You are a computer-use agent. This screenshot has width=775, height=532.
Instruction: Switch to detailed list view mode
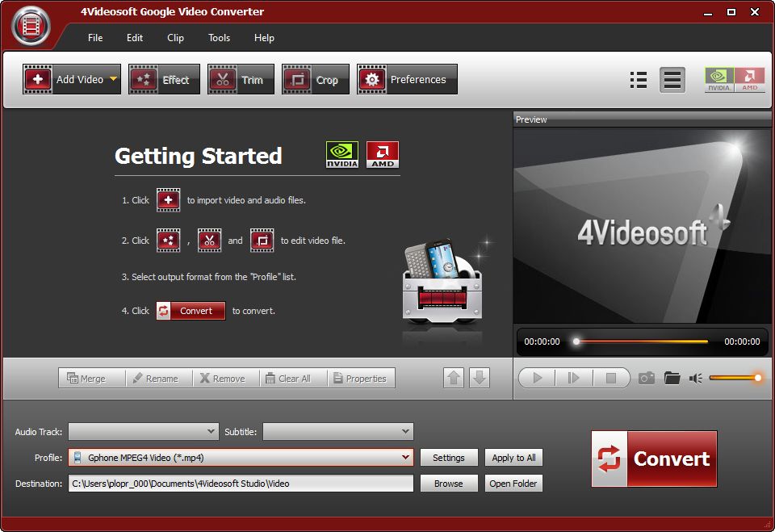[672, 79]
